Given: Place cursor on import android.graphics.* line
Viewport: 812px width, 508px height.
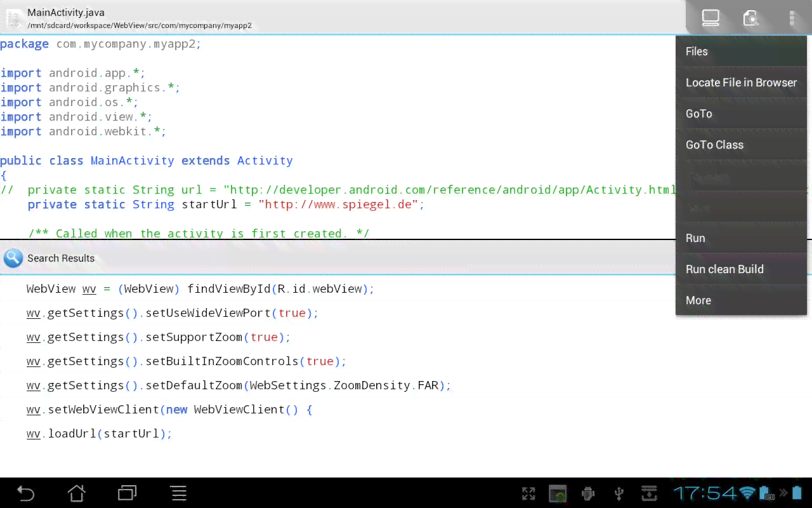Looking at the screenshot, I should pyautogui.click(x=90, y=88).
